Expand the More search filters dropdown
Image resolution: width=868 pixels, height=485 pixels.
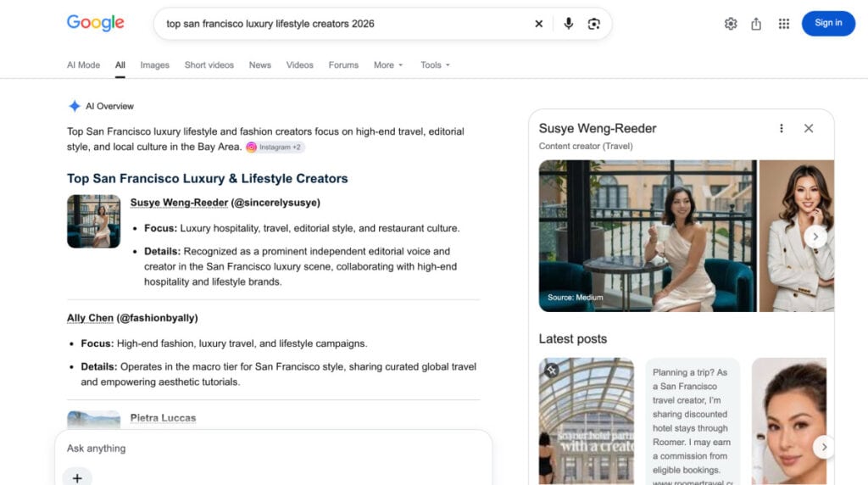tap(388, 64)
